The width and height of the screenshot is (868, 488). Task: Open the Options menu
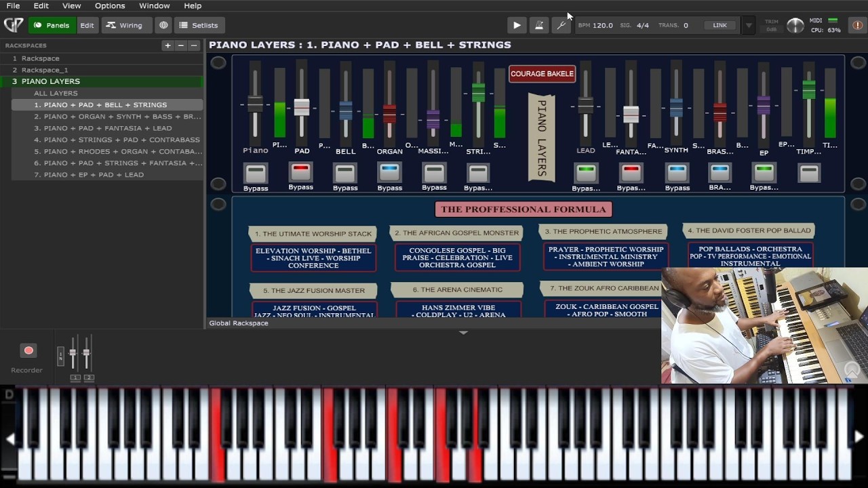[x=110, y=5]
